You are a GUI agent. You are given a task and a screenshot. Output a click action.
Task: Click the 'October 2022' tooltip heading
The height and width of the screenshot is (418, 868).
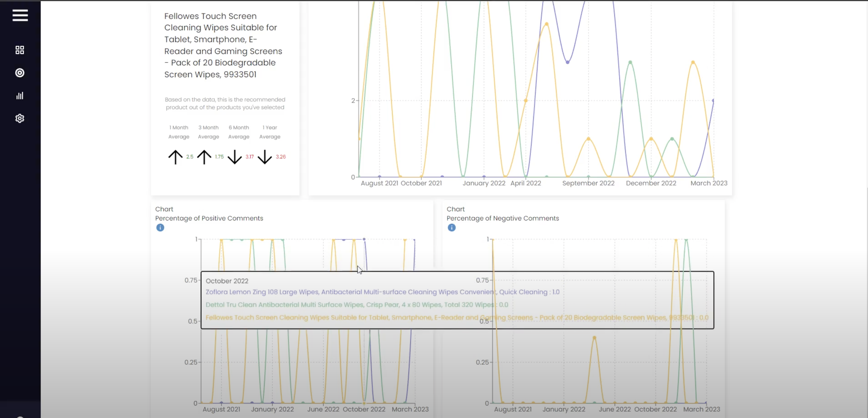pos(227,281)
